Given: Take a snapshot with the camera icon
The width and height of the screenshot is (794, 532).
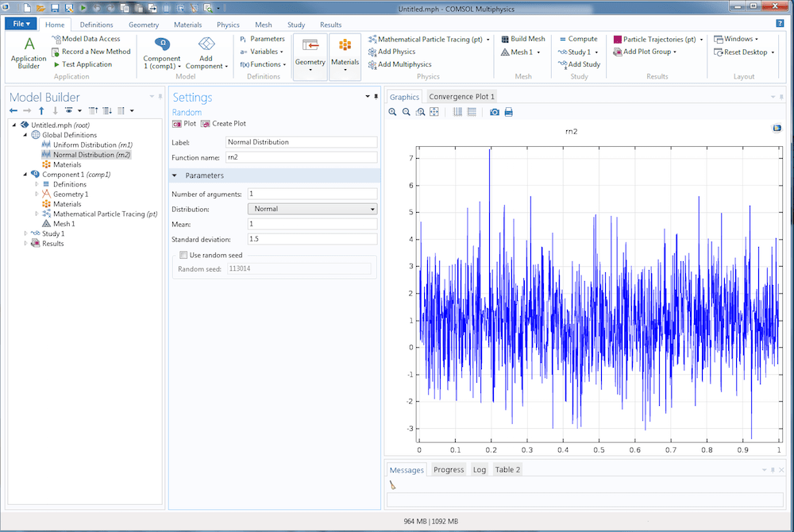Looking at the screenshot, I should click(495, 112).
